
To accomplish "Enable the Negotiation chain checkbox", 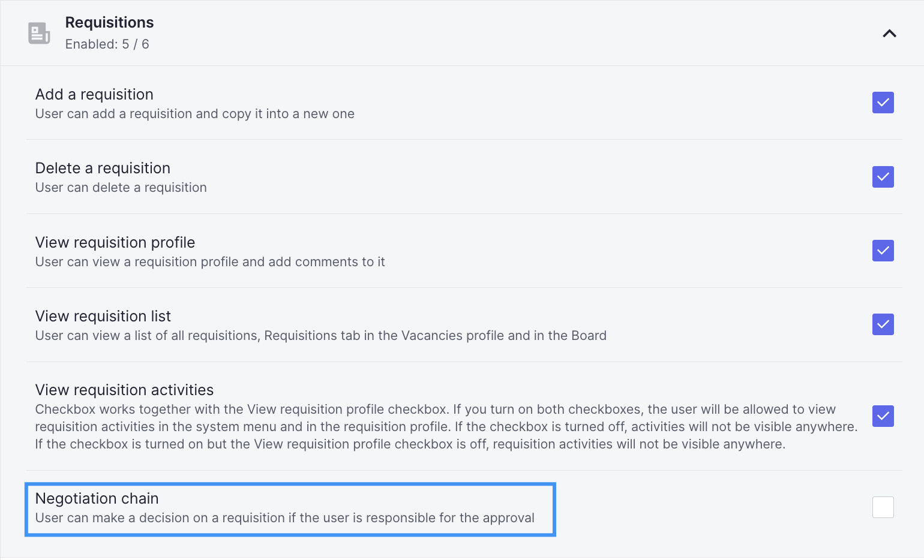I will [x=883, y=507].
